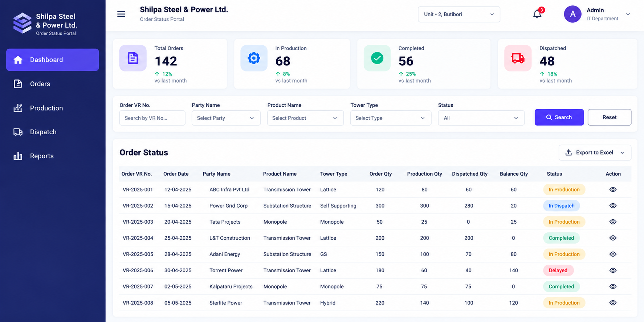Click the Shilpa Steel logo icon
The height and width of the screenshot is (322, 644).
tap(23, 23)
